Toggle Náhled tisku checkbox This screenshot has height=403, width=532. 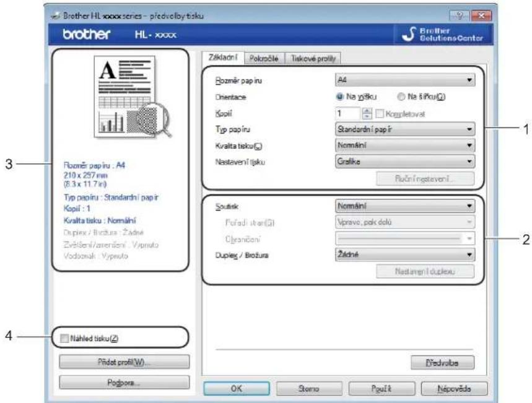[64, 338]
